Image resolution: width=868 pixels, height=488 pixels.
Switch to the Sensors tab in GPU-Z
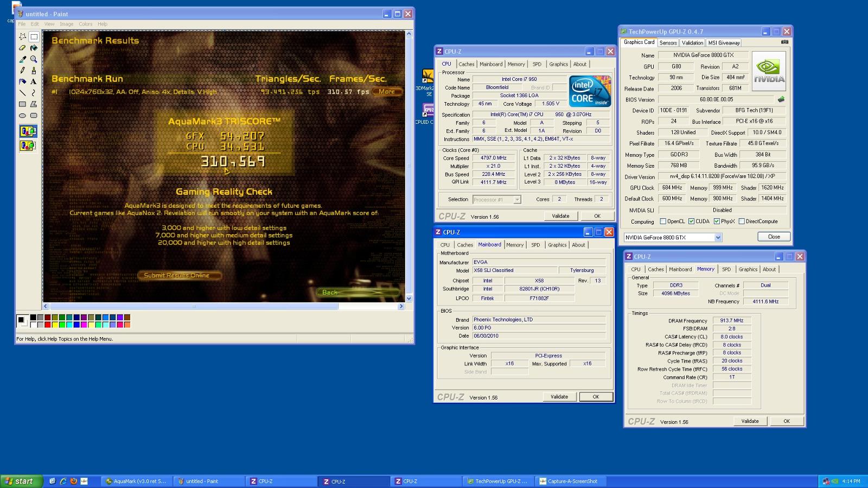(668, 43)
